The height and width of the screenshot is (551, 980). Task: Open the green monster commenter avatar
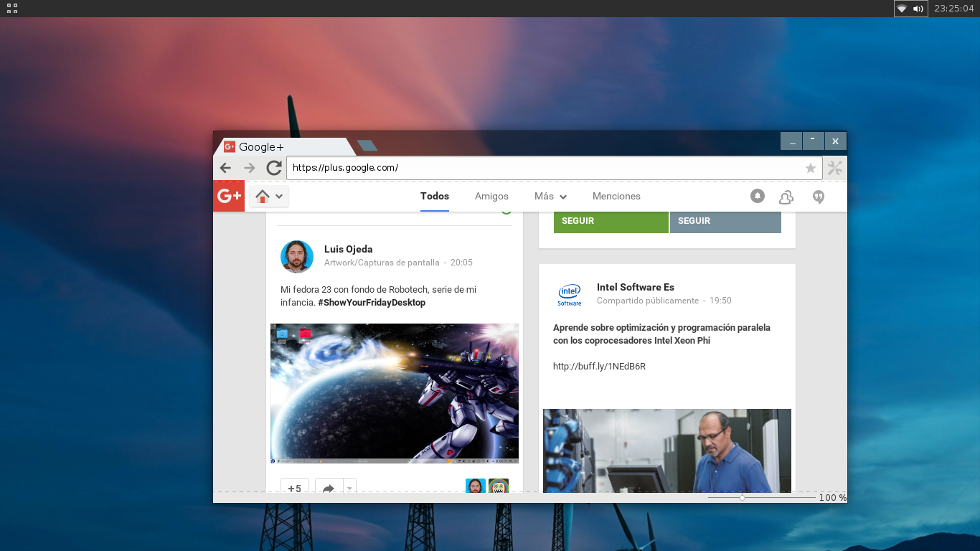pos(499,486)
